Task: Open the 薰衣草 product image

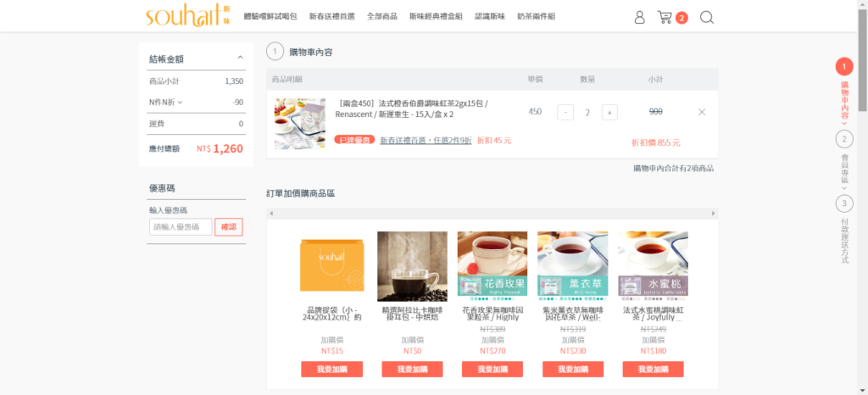Action: pyautogui.click(x=573, y=266)
